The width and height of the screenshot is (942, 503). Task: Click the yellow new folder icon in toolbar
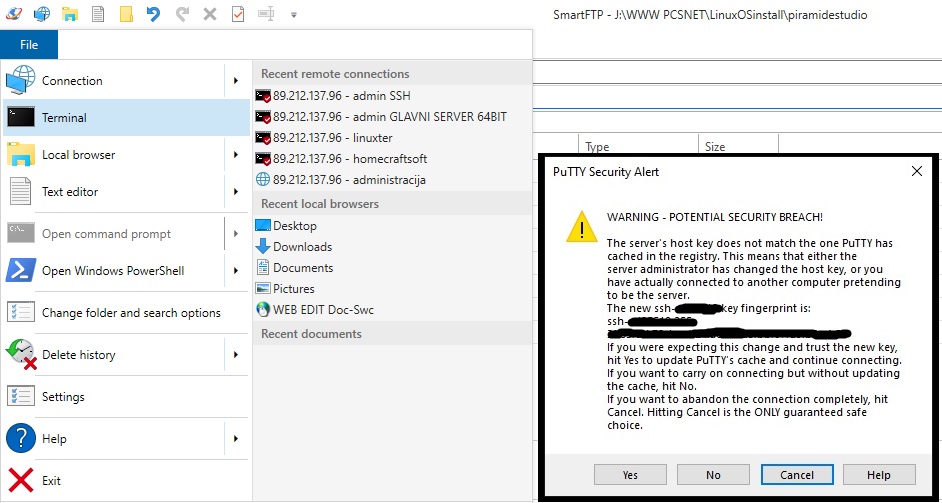click(x=126, y=14)
